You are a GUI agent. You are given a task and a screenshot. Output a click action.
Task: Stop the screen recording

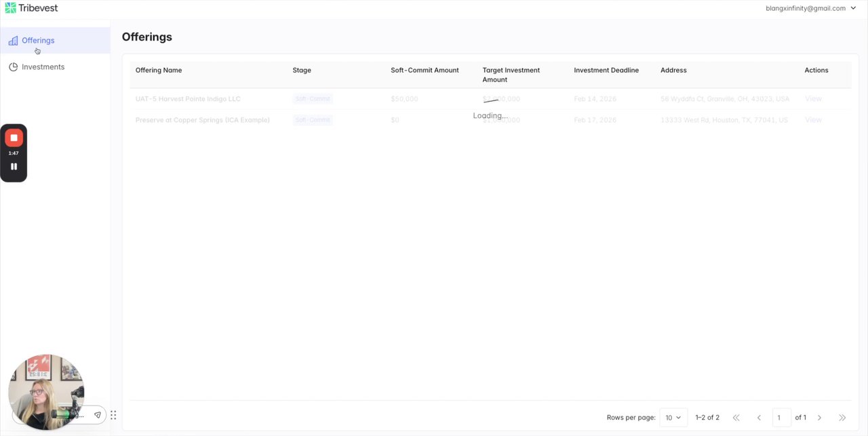click(14, 138)
